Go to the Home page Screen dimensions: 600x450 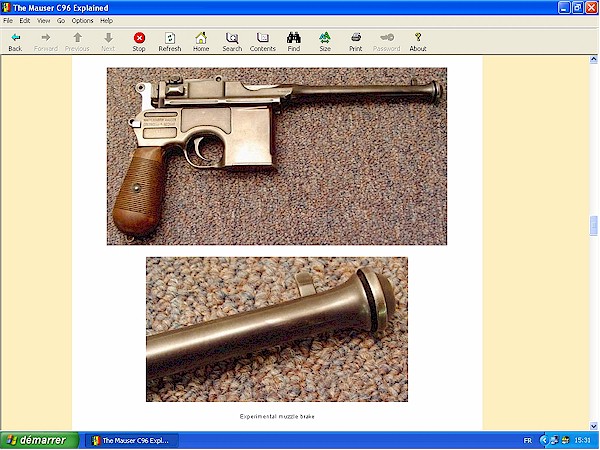[x=201, y=42]
